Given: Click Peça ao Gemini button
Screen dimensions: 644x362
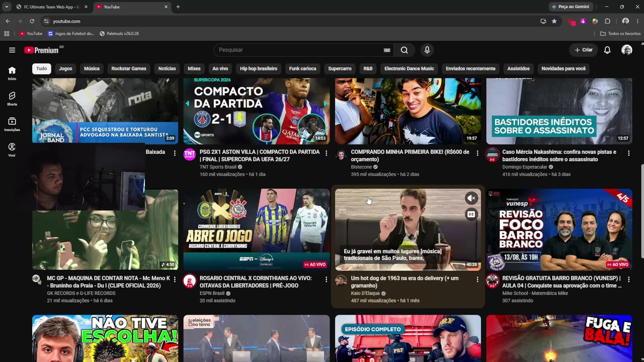Looking at the screenshot, I should (x=571, y=7).
